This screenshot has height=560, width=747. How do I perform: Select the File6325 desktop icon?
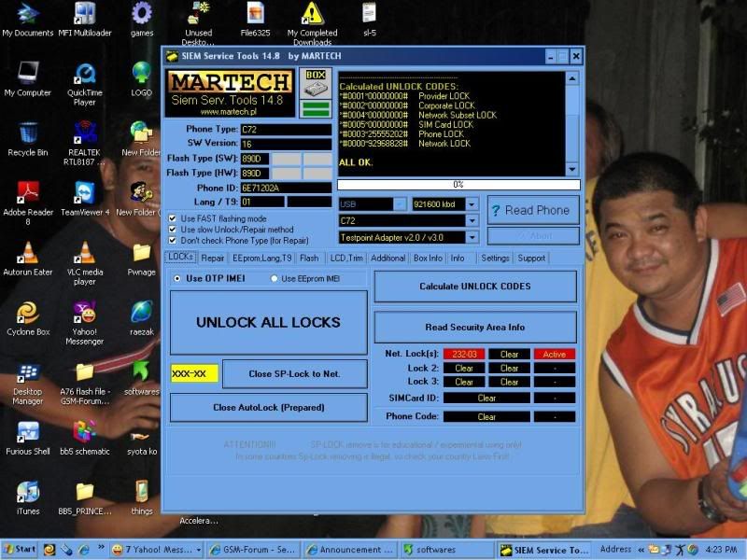(x=255, y=20)
